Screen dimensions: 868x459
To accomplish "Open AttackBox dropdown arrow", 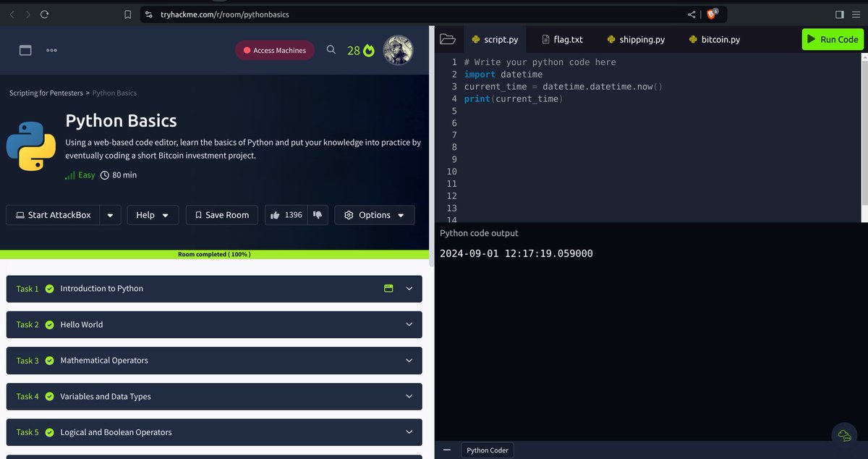I will [110, 215].
